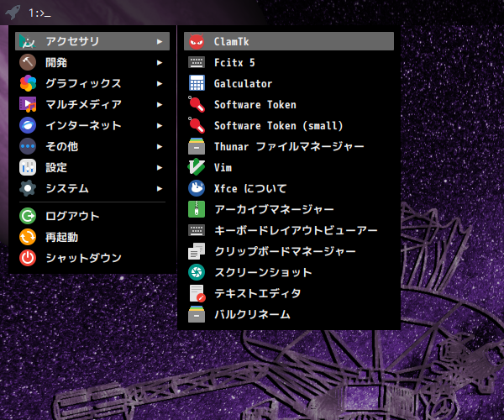Image resolution: width=504 pixels, height=420 pixels.
Task: Click the 開発 hammer icon
Action: (x=28, y=62)
